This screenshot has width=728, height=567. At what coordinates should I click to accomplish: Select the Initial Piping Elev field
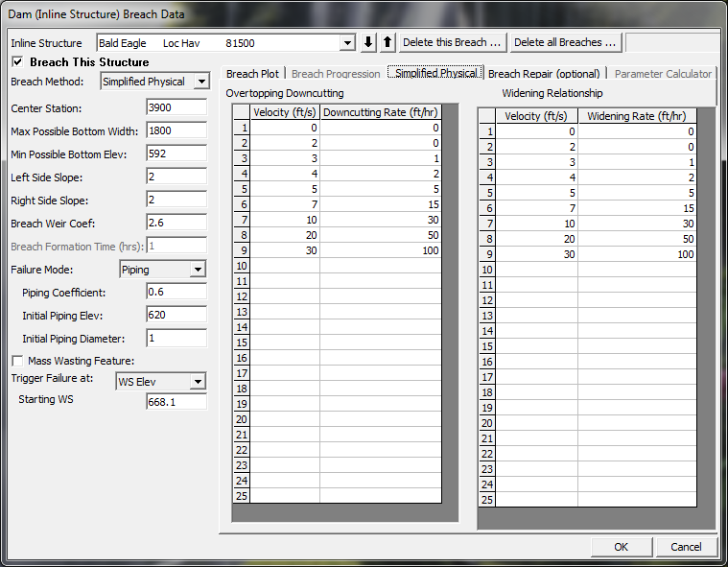(176, 315)
